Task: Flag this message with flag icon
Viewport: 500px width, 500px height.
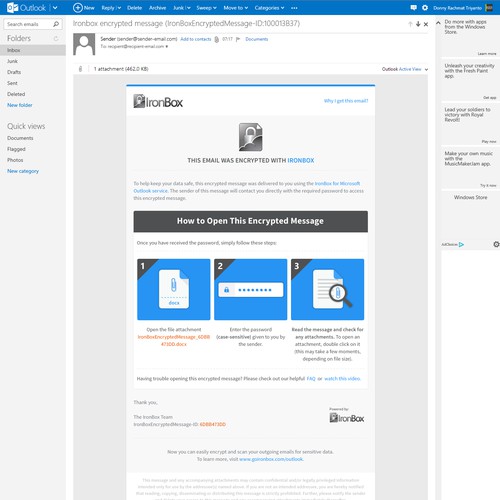Action: [x=238, y=39]
